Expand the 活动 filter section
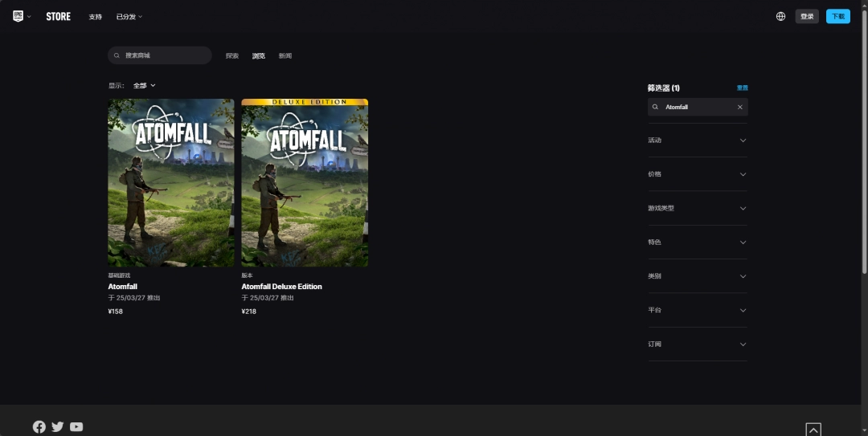This screenshot has width=868, height=436. tap(698, 141)
